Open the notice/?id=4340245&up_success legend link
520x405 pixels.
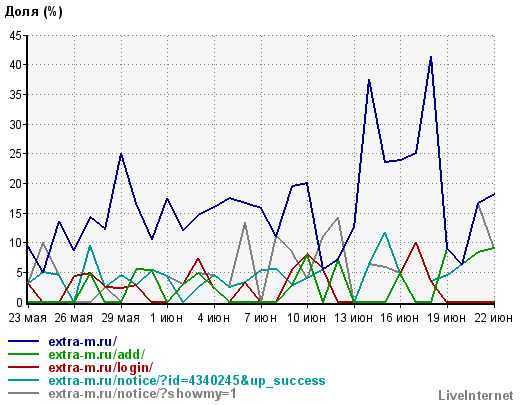point(187,380)
